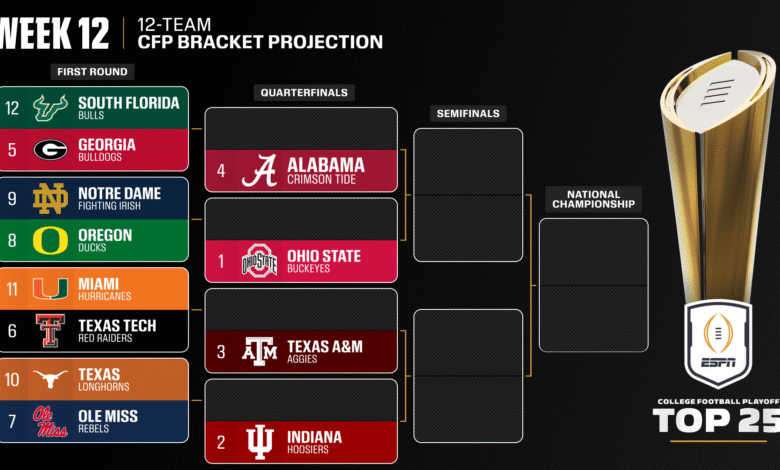Click the ESPN College Football Playoff shield
Screen dimensions: 780x470
point(717,342)
